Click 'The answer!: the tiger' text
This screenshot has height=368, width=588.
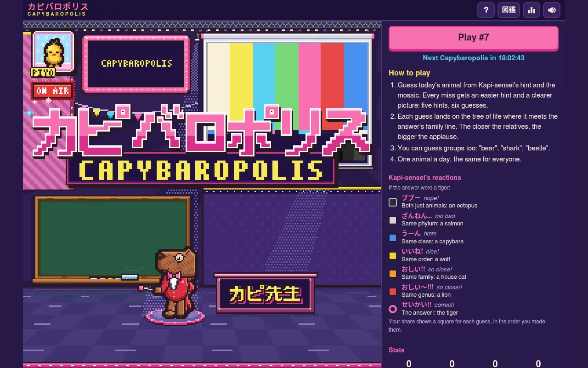pyautogui.click(x=430, y=313)
